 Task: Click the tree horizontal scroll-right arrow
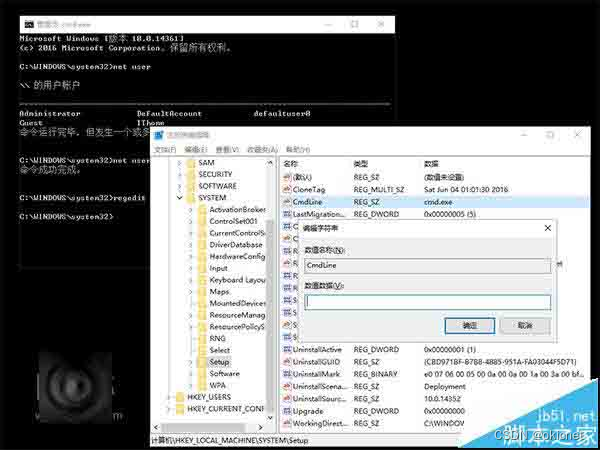click(x=260, y=427)
